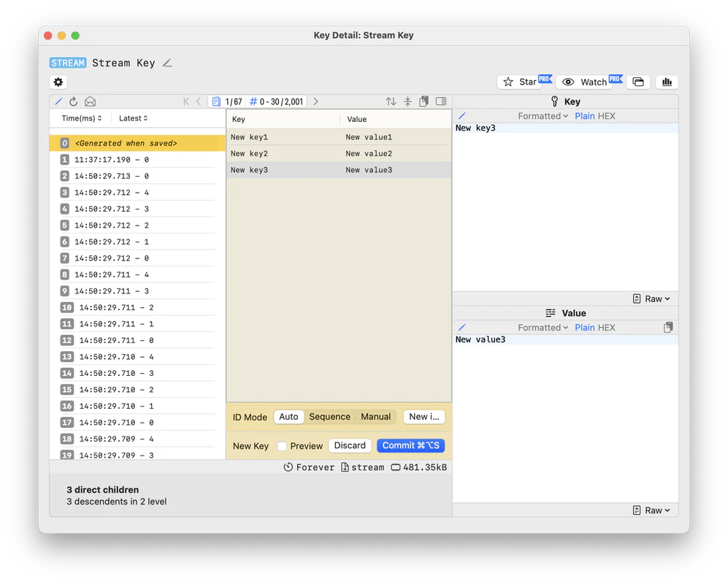Switch ID mode to Manual

[x=375, y=417]
